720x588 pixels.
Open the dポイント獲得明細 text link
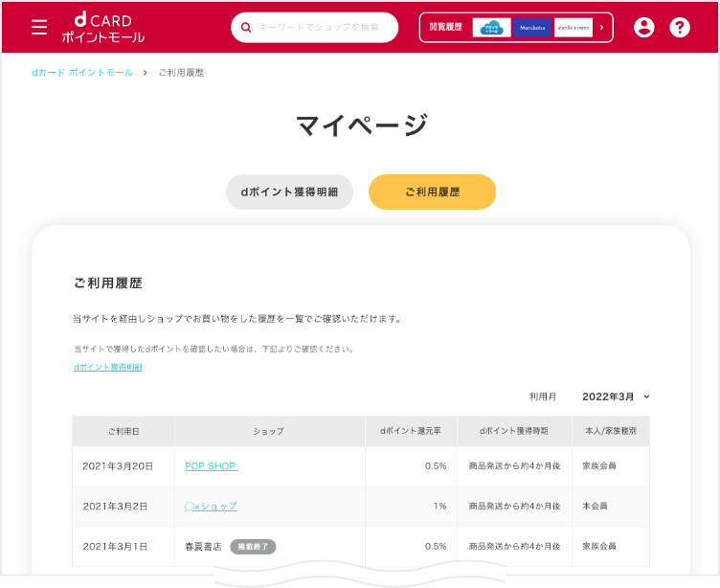click(107, 367)
